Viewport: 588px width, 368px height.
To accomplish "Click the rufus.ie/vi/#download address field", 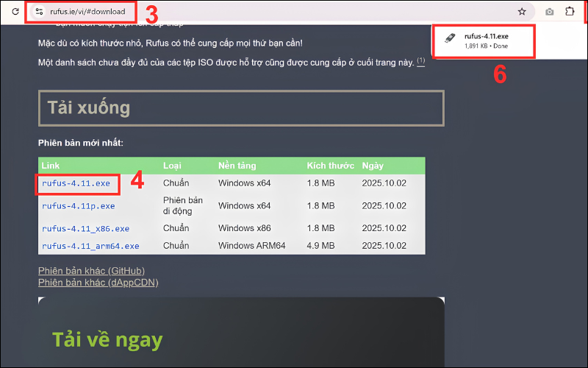I will [87, 12].
